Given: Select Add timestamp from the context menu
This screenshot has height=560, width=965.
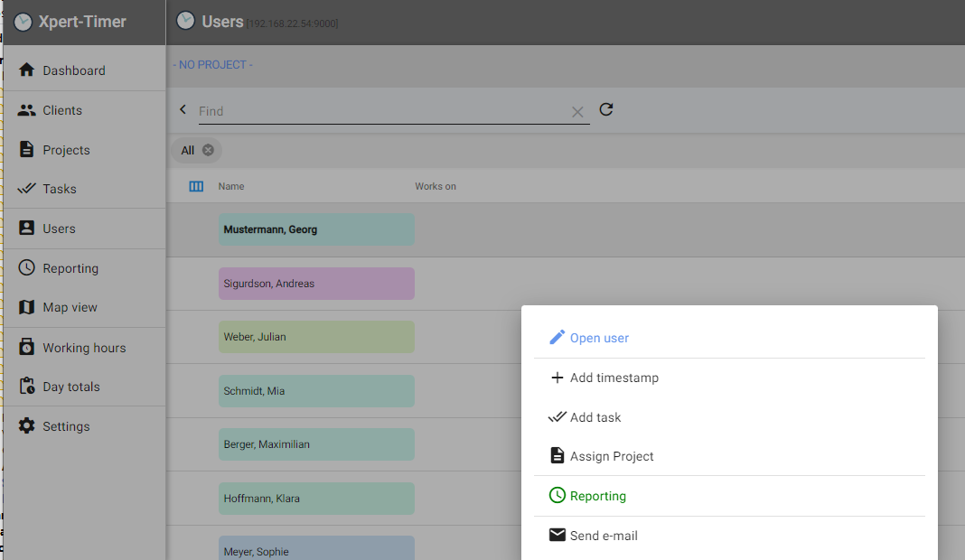Looking at the screenshot, I should pyautogui.click(x=614, y=378).
